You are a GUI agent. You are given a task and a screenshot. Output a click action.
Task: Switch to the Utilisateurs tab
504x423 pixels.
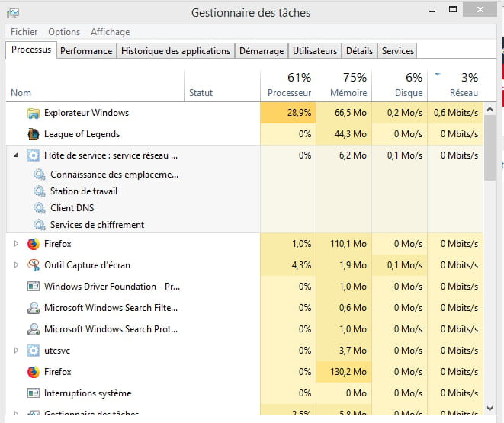315,51
